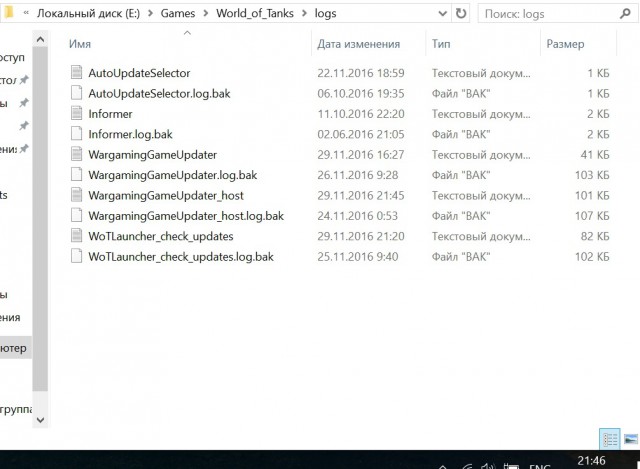Go to Games folder breadcrumb
Image resolution: width=640 pixels, height=469 pixels.
point(178,13)
